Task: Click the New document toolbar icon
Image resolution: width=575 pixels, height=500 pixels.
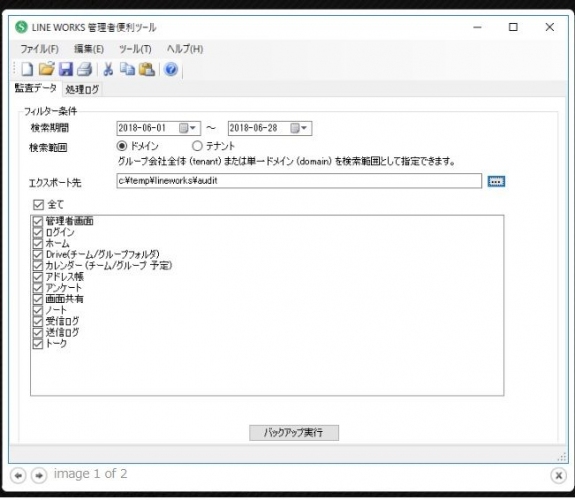Action: (28, 69)
